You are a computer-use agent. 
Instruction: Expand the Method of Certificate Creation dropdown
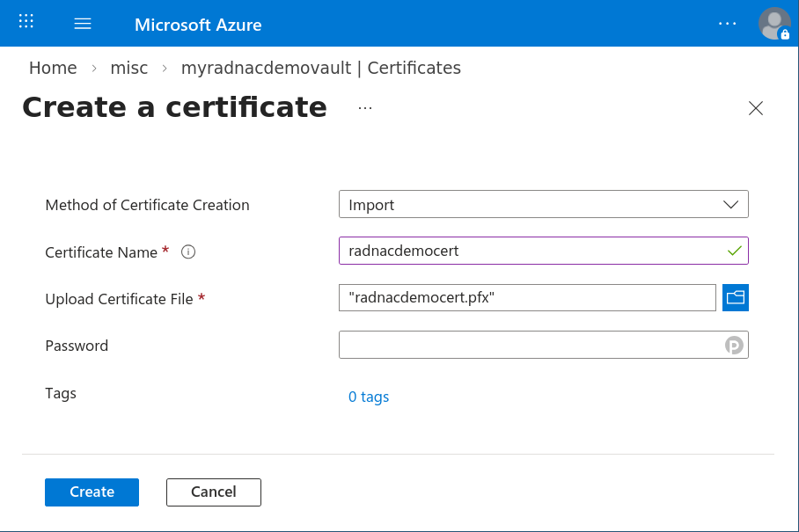(544, 204)
